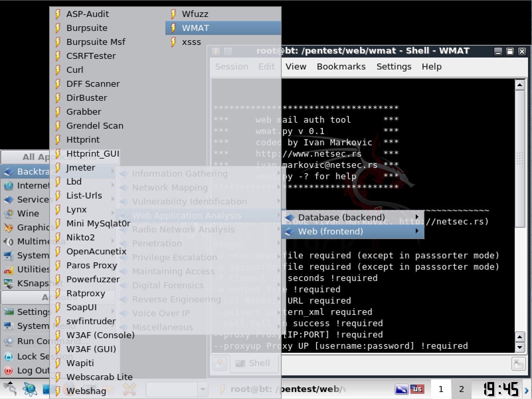Screen dimensions: 532x399
Task: Click the US keyboard layout flag in tray
Action: tap(417, 389)
